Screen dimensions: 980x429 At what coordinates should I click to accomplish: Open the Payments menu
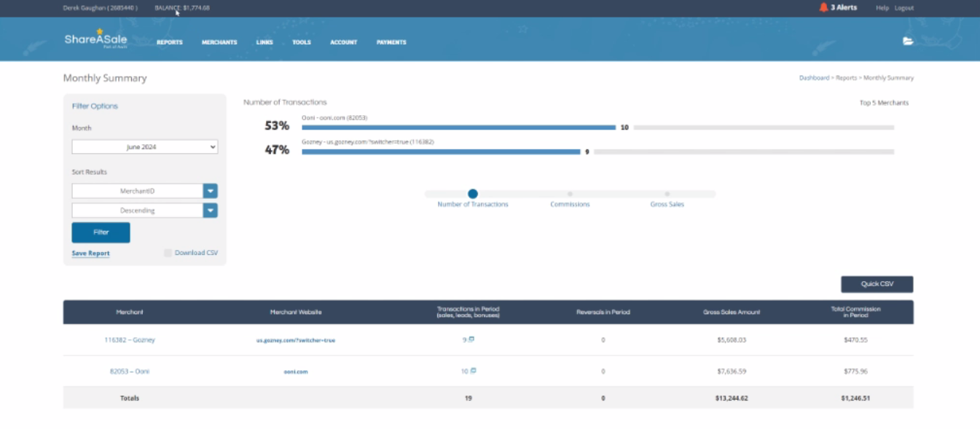click(x=391, y=42)
